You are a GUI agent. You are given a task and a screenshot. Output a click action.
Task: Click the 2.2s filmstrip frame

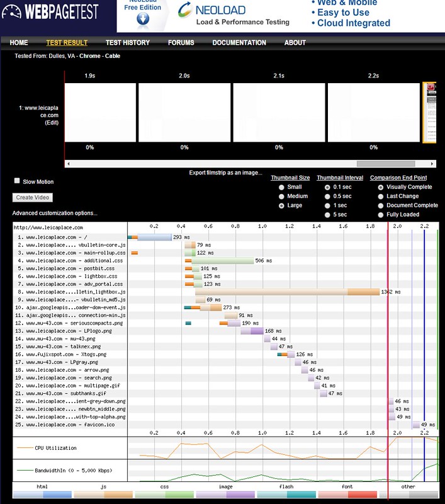pyautogui.click(x=374, y=113)
